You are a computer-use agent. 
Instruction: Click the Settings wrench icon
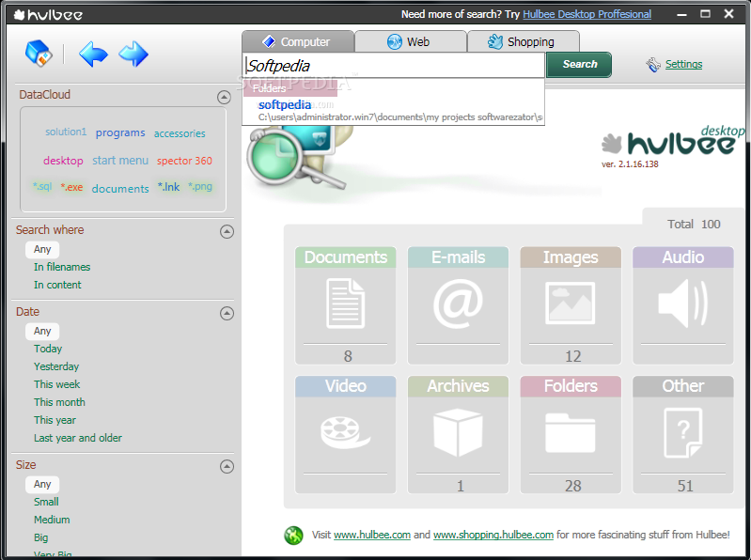coord(653,64)
